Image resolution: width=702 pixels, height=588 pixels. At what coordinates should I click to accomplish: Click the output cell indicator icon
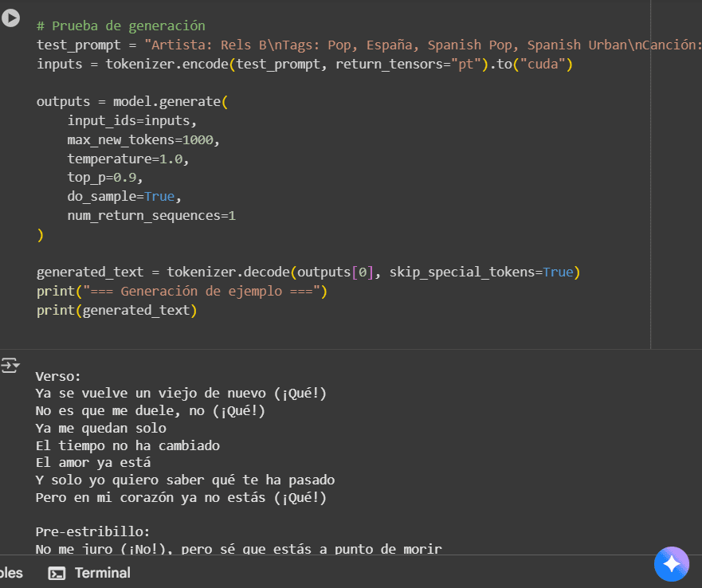(11, 365)
